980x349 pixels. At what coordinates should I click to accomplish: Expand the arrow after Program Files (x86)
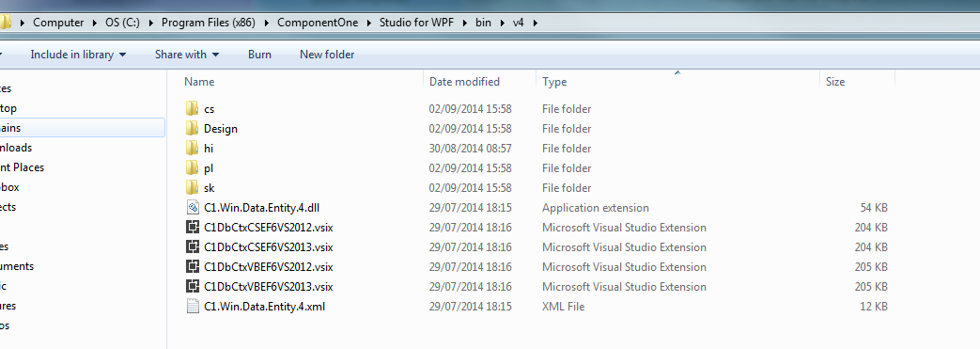tap(264, 23)
